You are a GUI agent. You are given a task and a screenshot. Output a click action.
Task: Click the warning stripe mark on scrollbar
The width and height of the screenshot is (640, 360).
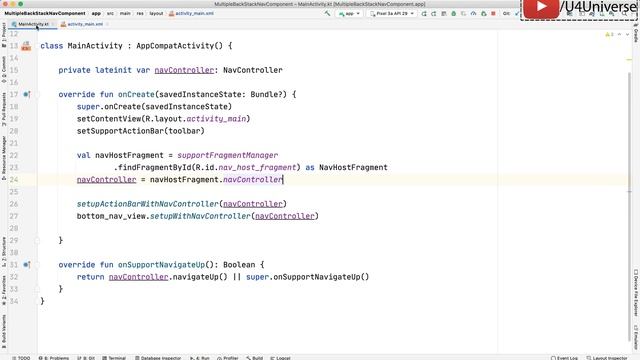click(x=629, y=60)
